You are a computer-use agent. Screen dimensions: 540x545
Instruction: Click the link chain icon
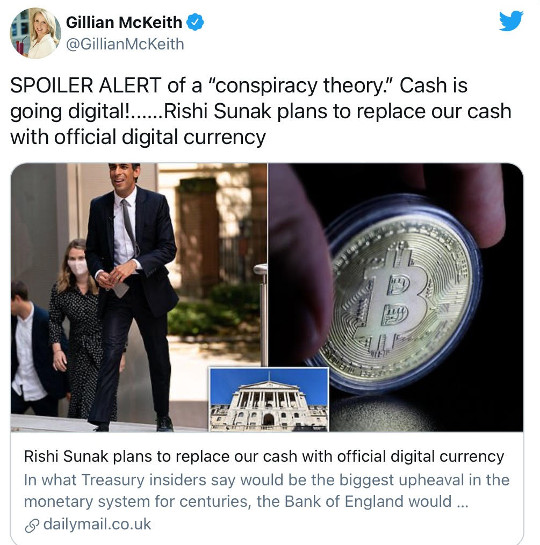coord(32,526)
